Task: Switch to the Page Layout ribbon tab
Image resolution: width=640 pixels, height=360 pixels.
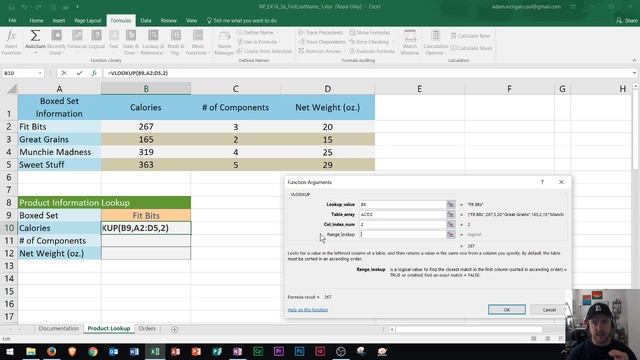Action: pos(88,20)
